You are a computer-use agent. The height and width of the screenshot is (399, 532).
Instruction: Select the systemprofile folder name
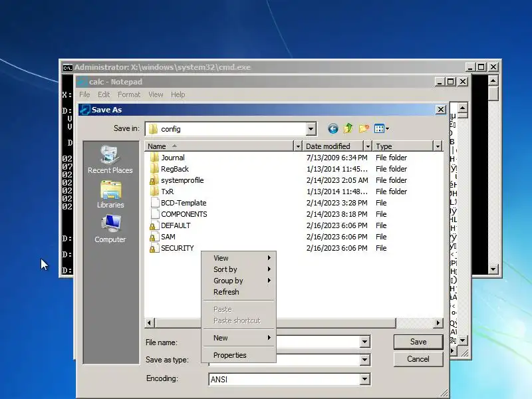pyautogui.click(x=182, y=180)
